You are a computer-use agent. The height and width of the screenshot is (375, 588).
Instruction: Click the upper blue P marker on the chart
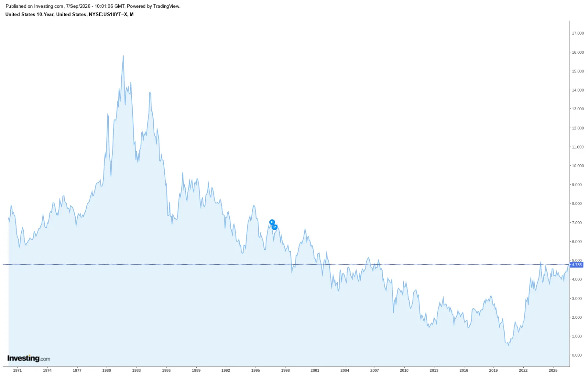pyautogui.click(x=272, y=222)
